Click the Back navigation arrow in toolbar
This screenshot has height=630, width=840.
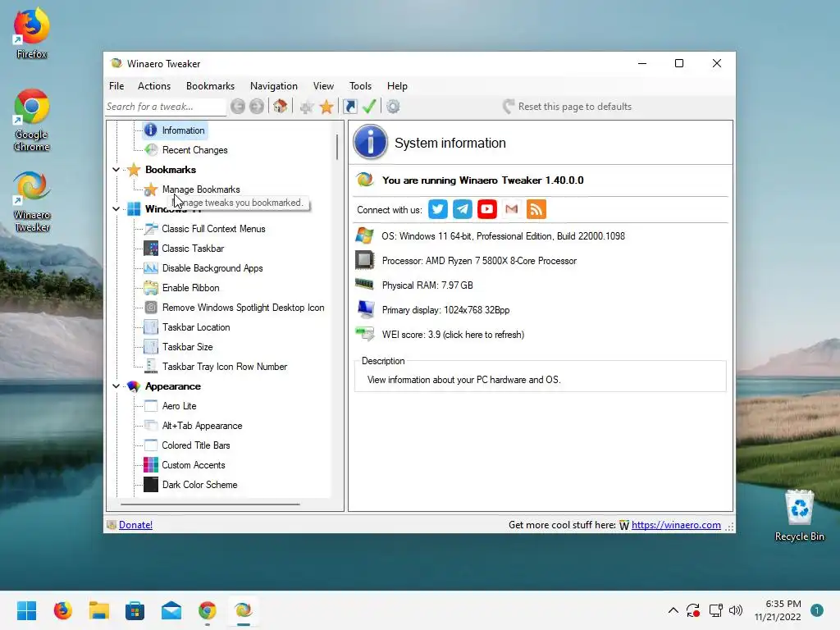click(x=238, y=107)
